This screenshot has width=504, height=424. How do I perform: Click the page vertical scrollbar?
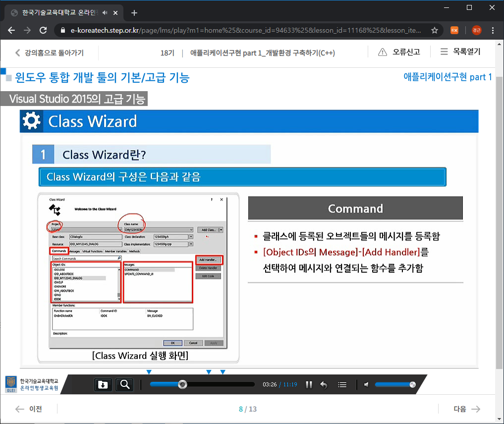499,223
